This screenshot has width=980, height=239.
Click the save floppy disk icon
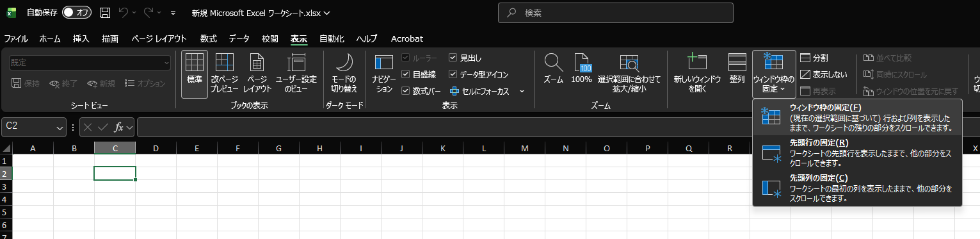tap(105, 12)
